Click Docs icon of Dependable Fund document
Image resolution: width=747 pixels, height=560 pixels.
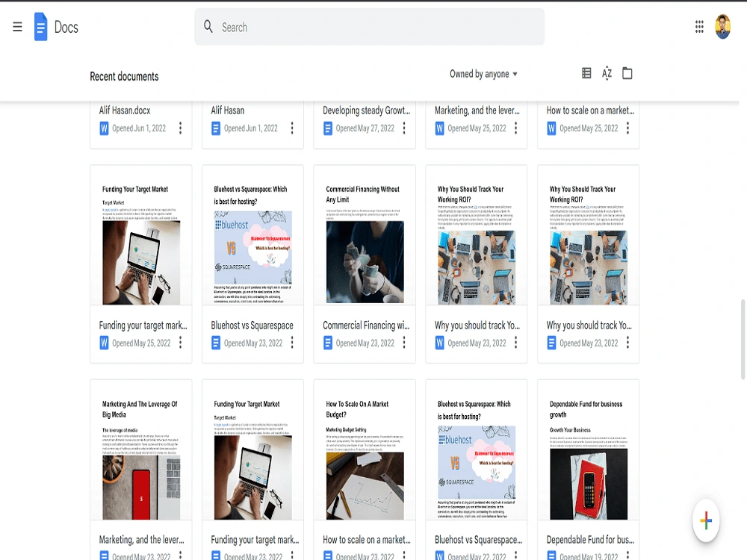pyautogui.click(x=552, y=556)
